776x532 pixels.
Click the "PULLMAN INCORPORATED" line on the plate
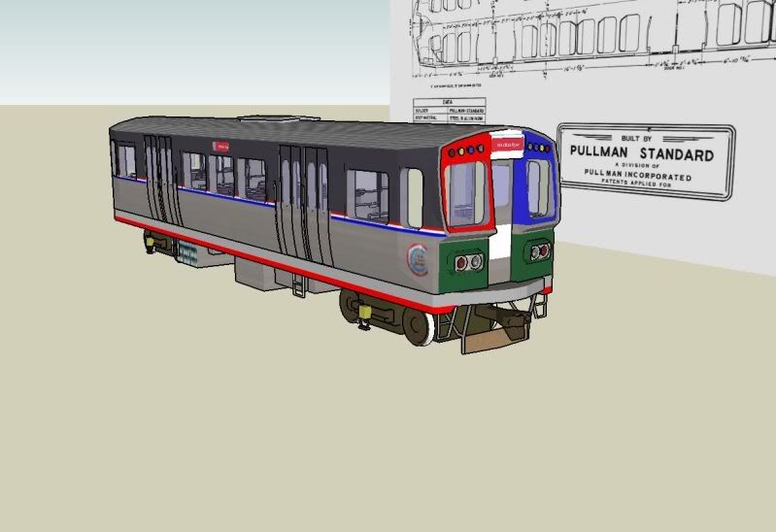[x=638, y=174]
